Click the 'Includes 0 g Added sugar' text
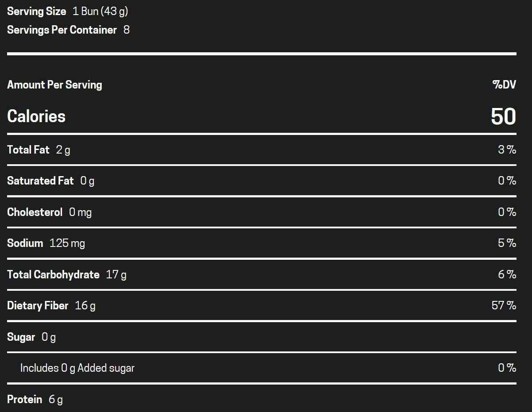 77,368
